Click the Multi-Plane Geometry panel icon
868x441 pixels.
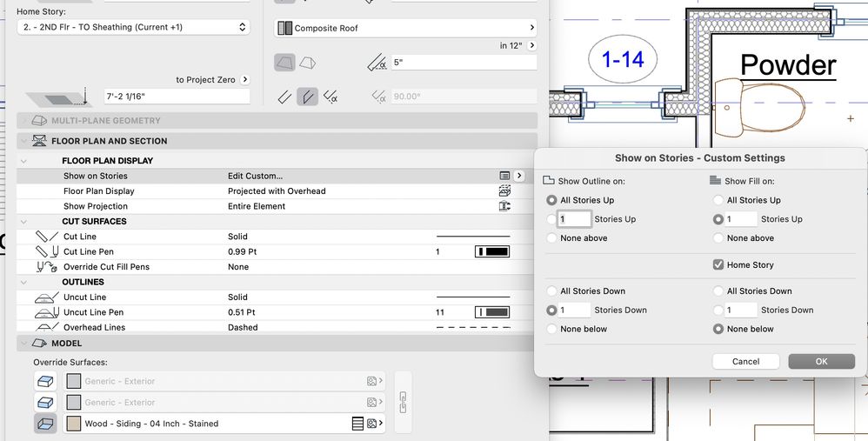pyautogui.click(x=39, y=120)
